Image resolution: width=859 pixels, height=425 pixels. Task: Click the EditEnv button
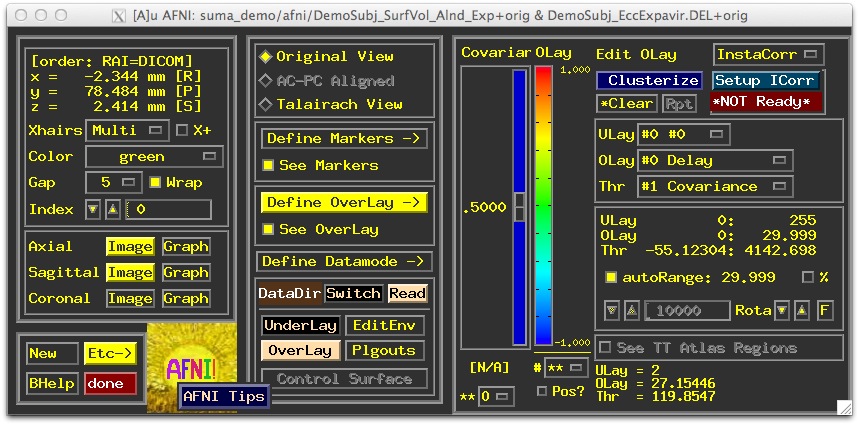click(385, 325)
